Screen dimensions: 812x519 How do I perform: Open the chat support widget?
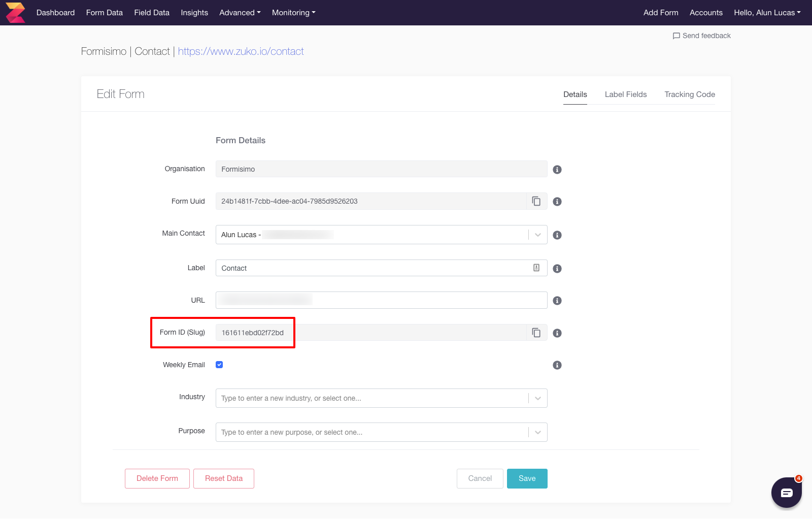pyautogui.click(x=786, y=492)
